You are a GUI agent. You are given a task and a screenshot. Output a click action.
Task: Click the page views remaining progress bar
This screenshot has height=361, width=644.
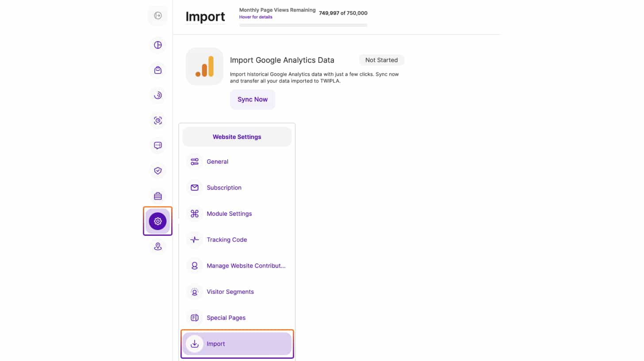[303, 25]
